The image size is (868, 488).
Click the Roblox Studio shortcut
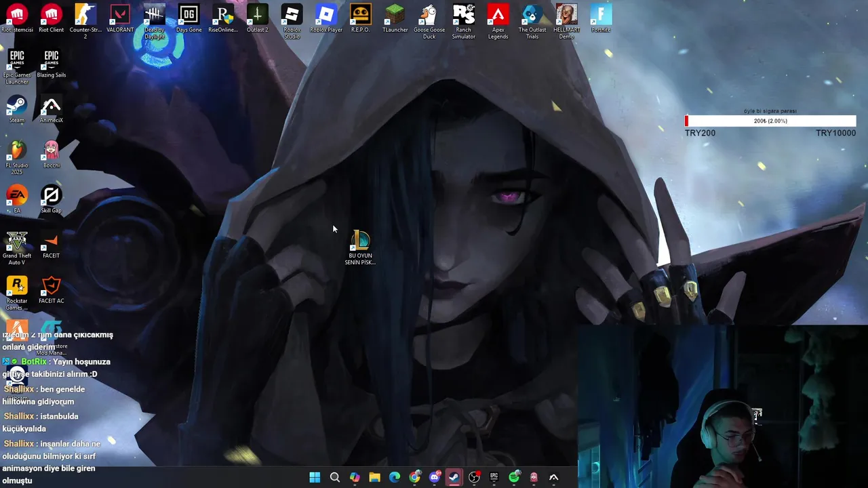tap(292, 22)
